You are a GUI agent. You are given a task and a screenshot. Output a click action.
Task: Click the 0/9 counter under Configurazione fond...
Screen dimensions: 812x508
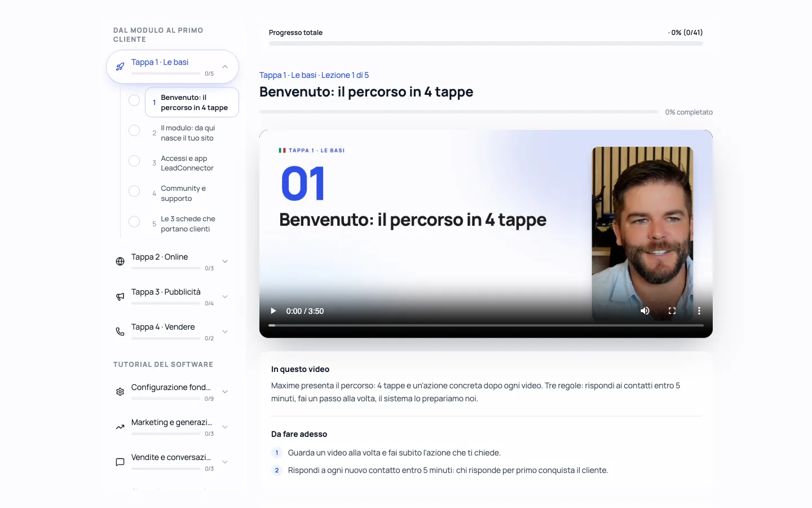tap(209, 399)
